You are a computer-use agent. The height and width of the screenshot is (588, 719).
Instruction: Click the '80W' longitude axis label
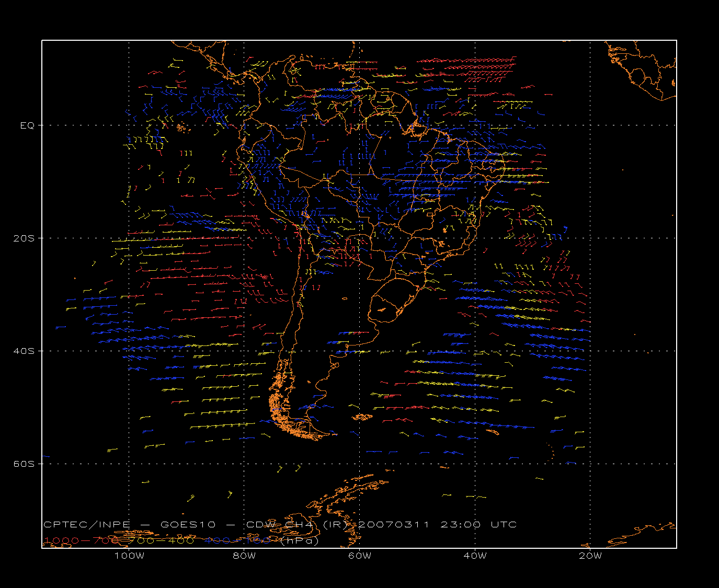(245, 556)
